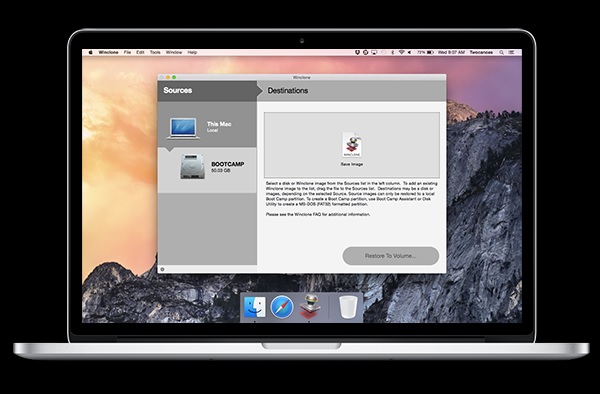Open the Apple menu
Image resolution: width=600 pixels, height=394 pixels.
(x=91, y=52)
